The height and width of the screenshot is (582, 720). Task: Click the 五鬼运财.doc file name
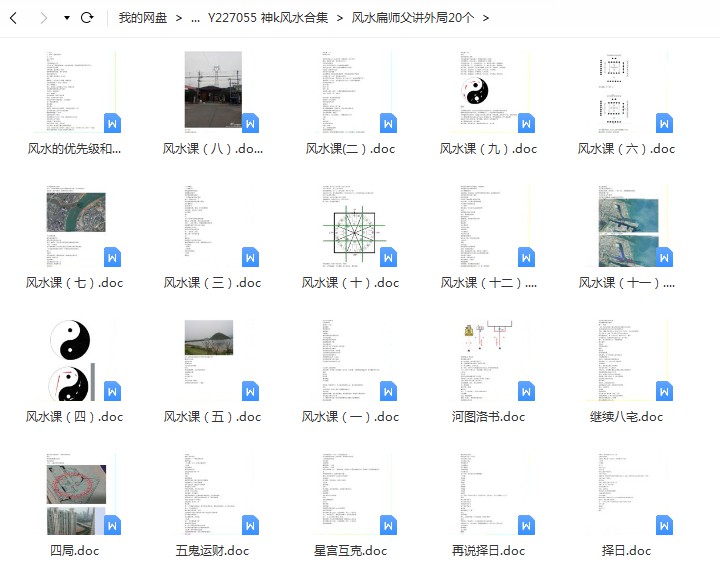tap(212, 551)
